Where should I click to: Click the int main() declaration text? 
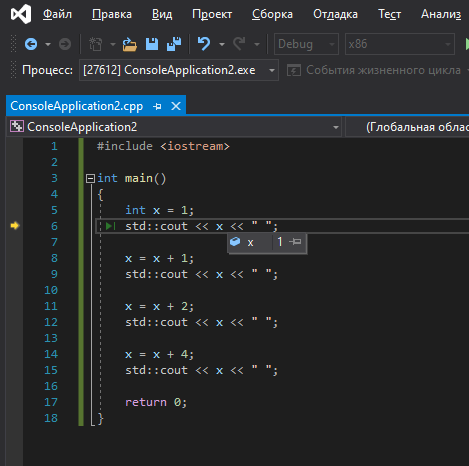point(131,178)
